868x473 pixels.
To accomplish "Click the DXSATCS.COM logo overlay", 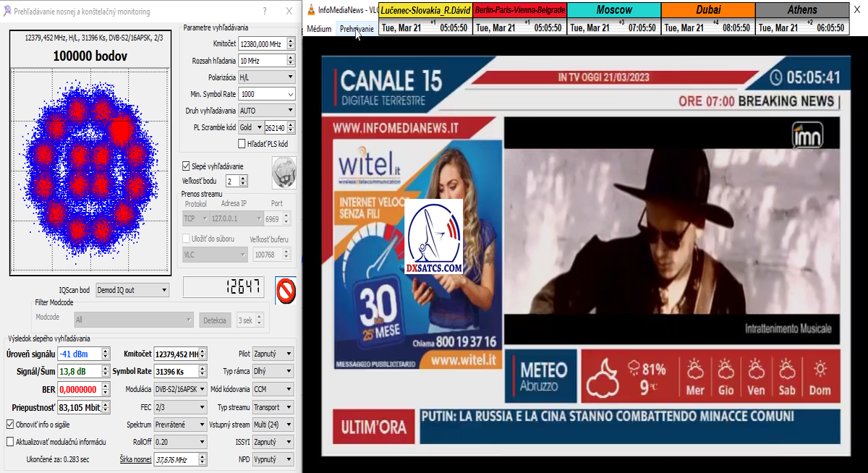I will pyautogui.click(x=434, y=238).
